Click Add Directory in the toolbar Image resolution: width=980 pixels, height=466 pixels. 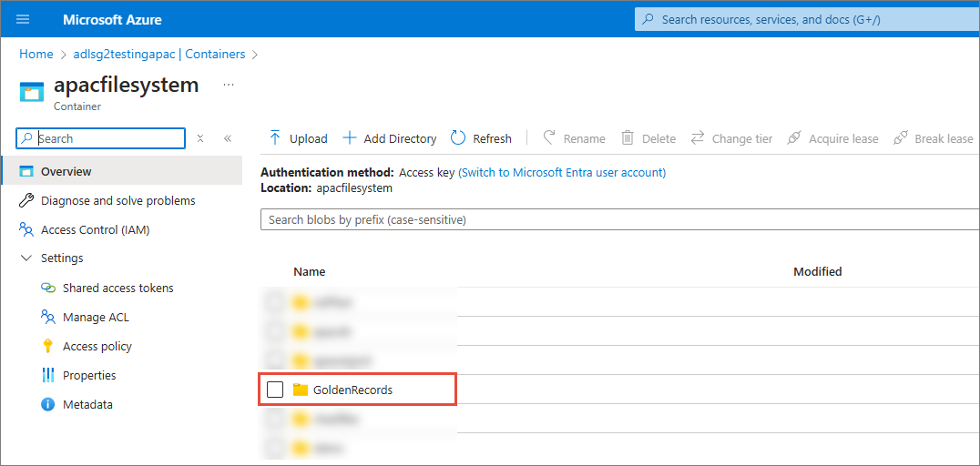pyautogui.click(x=390, y=138)
